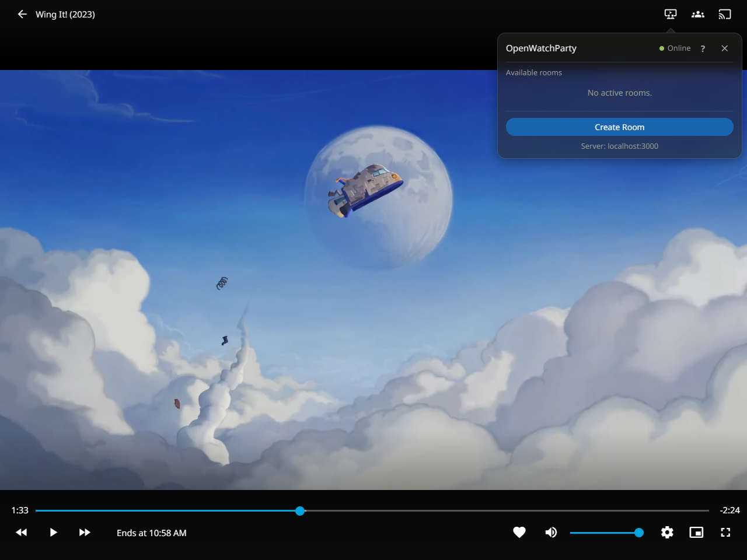Click the Server: localhost:3000 text
The width and height of the screenshot is (747, 560).
[620, 146]
